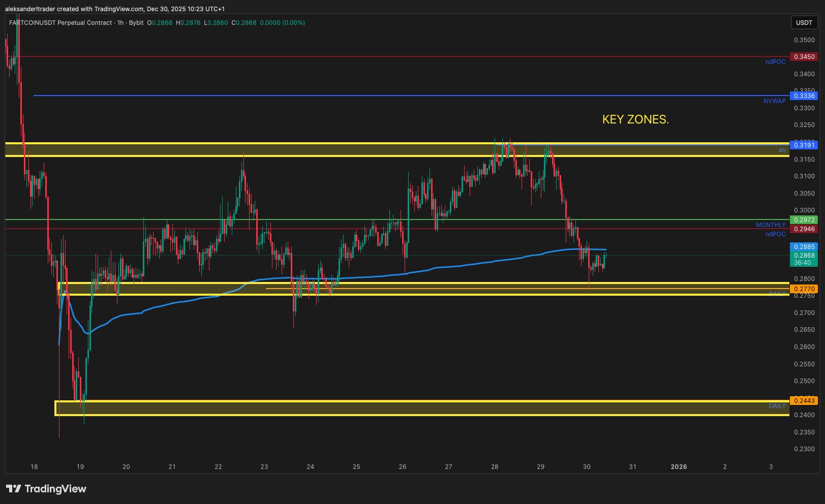
Task: Click date 22 on the time axis
Action: click(x=219, y=467)
